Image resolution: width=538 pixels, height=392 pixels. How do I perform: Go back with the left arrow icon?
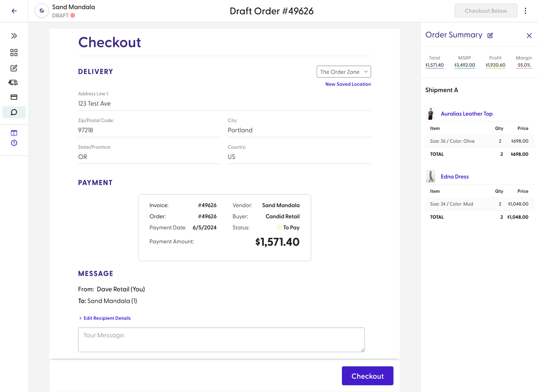point(14,11)
